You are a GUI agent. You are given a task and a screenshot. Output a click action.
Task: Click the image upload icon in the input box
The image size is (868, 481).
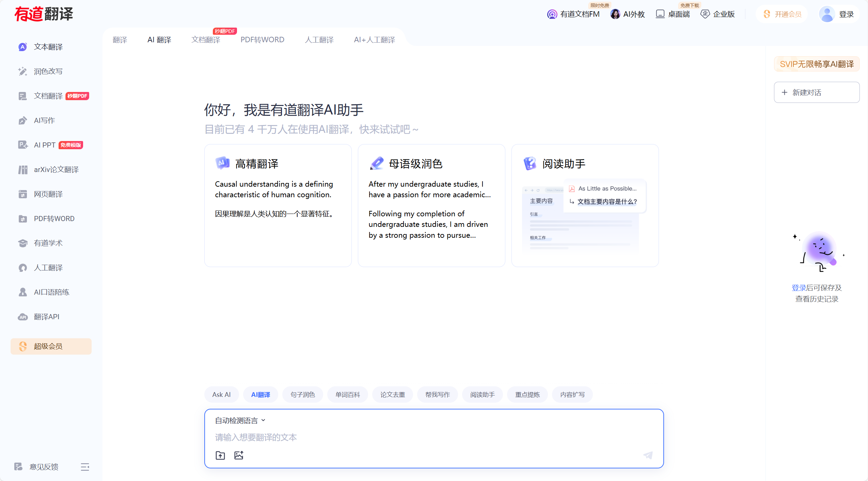tap(239, 455)
